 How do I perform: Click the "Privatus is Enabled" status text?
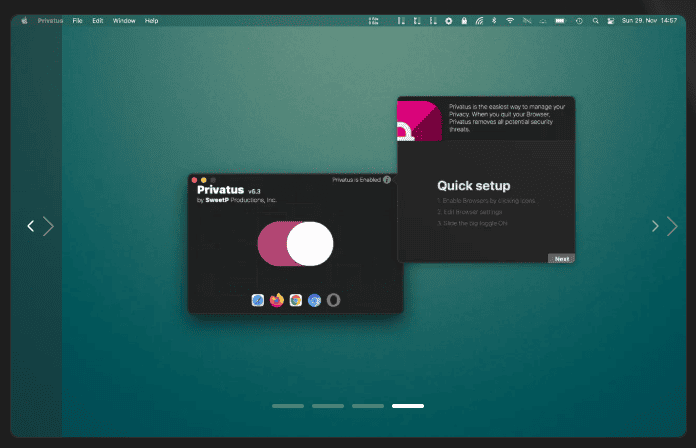(356, 180)
